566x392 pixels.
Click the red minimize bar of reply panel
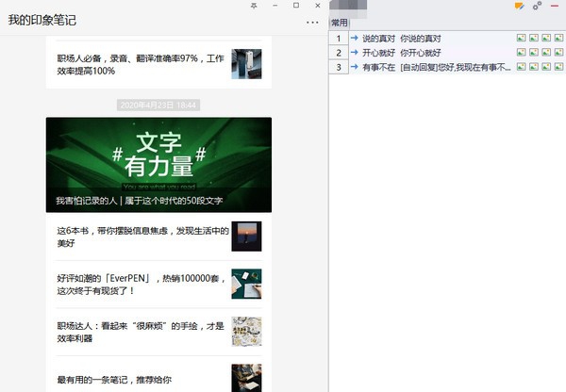555,6
